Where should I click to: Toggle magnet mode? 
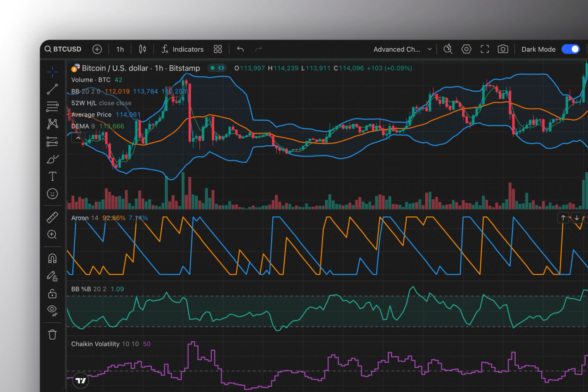(x=52, y=258)
